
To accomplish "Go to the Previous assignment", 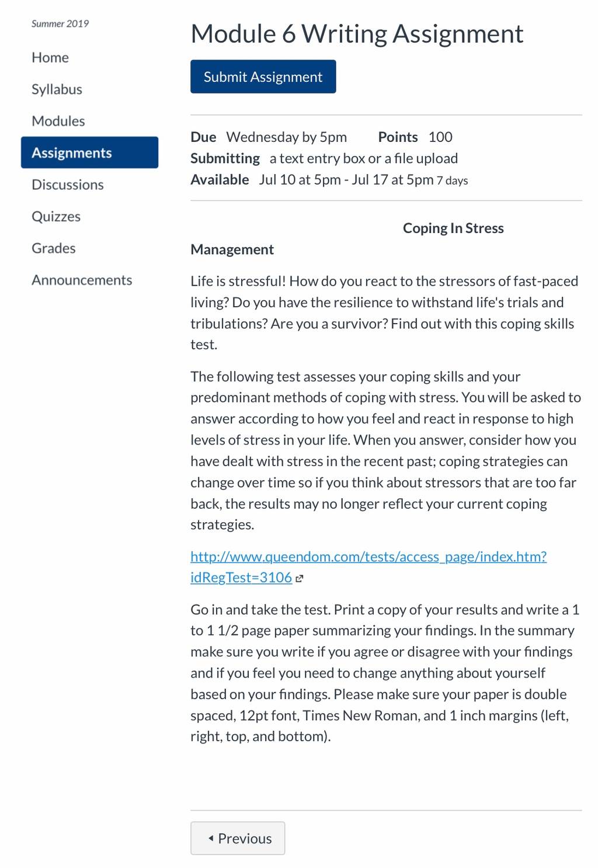I will click(238, 838).
